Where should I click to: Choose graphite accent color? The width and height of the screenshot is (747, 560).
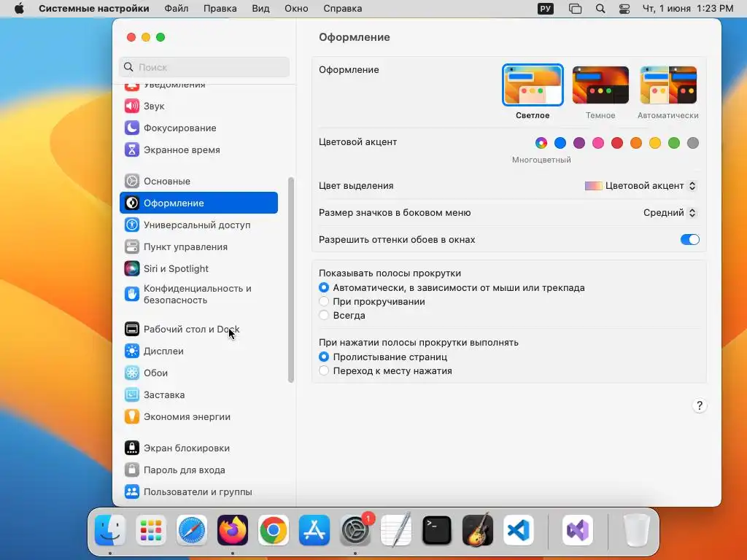tap(693, 143)
